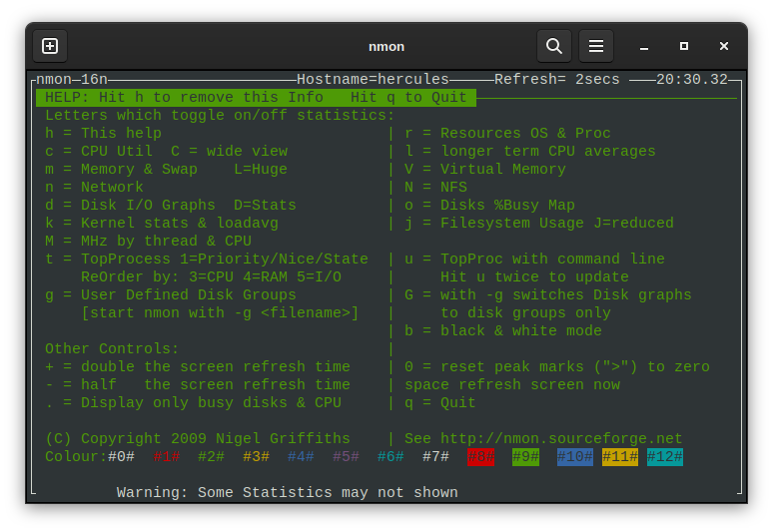
Task: Click 'l = longer term CPU averages'
Action: (530, 152)
